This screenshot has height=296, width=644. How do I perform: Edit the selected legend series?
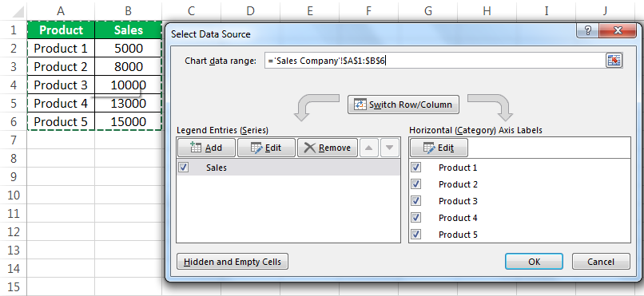pyautogui.click(x=266, y=148)
